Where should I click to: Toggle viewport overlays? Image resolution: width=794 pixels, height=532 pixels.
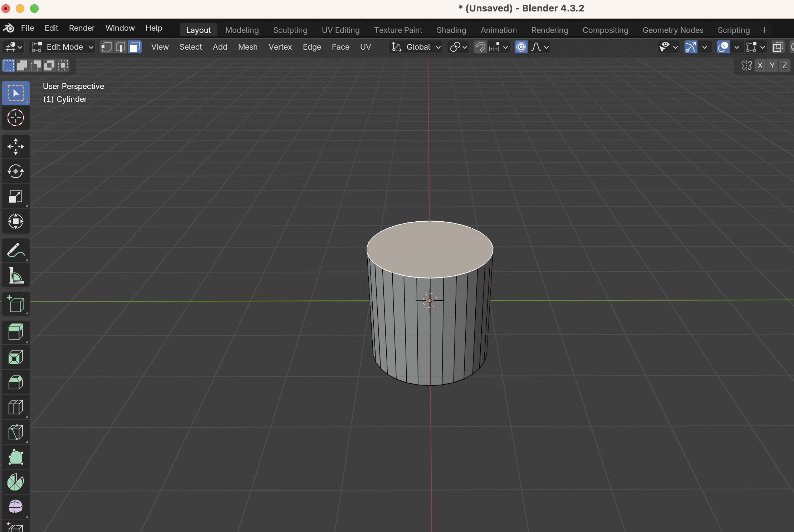pyautogui.click(x=723, y=47)
